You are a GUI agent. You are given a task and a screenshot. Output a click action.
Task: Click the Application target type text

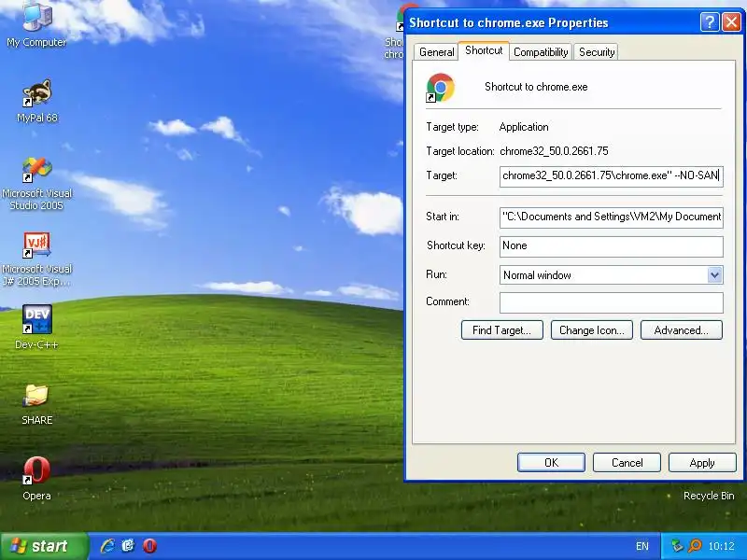coord(524,127)
